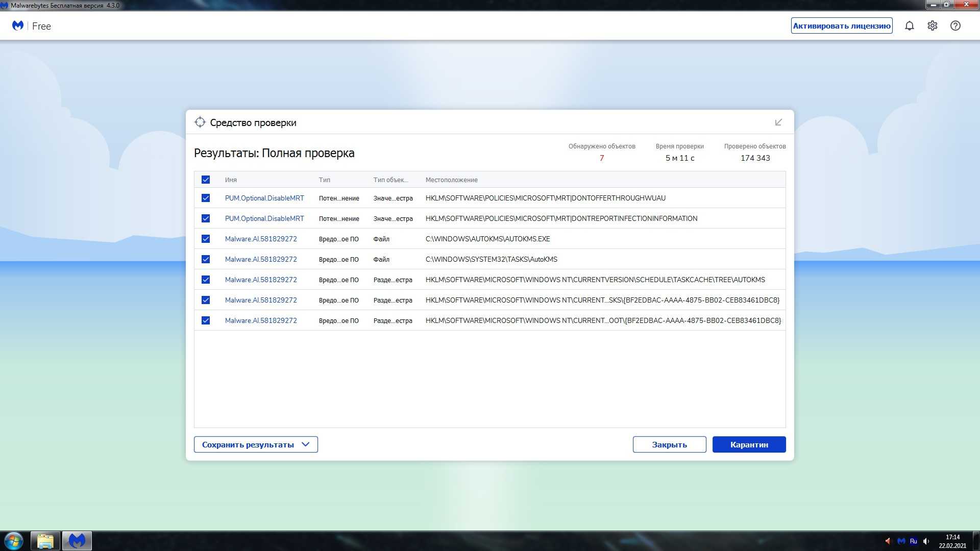Open Malware.AI link for AUTOKMS.EXE

click(261, 239)
